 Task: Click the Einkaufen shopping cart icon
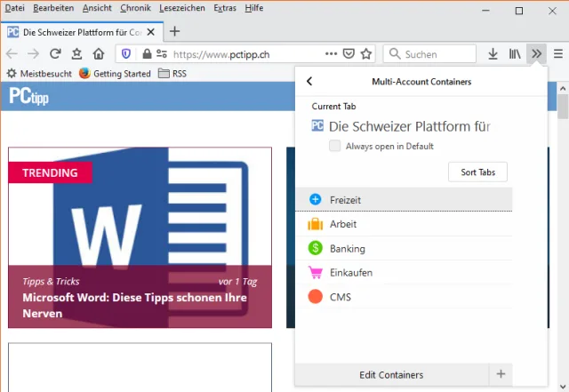315,273
